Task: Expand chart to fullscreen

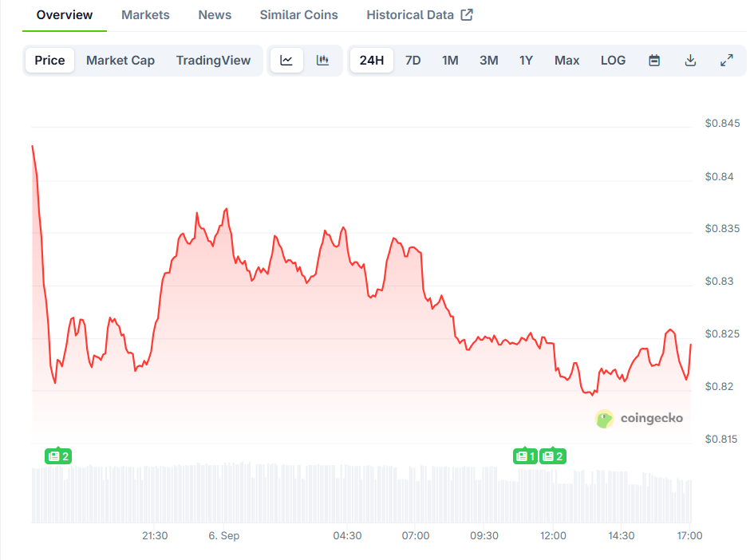Action: (727, 61)
